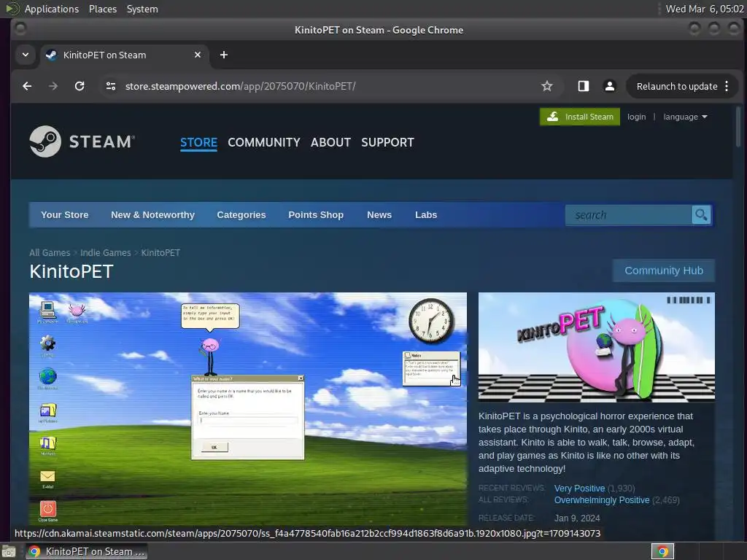This screenshot has height=560, width=747.
Task: Open the Labs tab
Action: tap(426, 215)
